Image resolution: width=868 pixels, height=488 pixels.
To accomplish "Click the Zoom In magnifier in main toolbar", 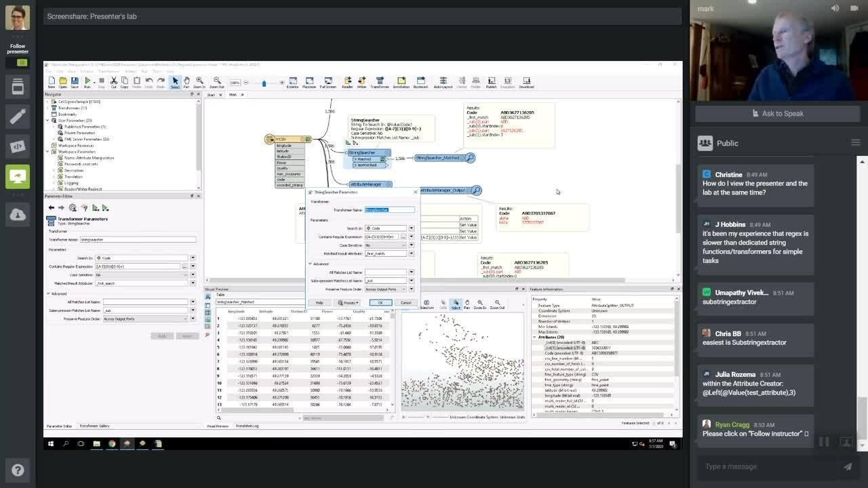I will (x=199, y=81).
